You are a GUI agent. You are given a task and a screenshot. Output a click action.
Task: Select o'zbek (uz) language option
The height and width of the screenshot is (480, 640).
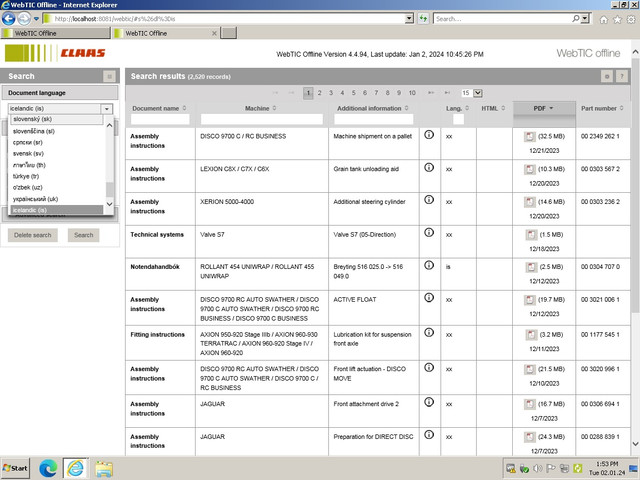tap(56, 187)
